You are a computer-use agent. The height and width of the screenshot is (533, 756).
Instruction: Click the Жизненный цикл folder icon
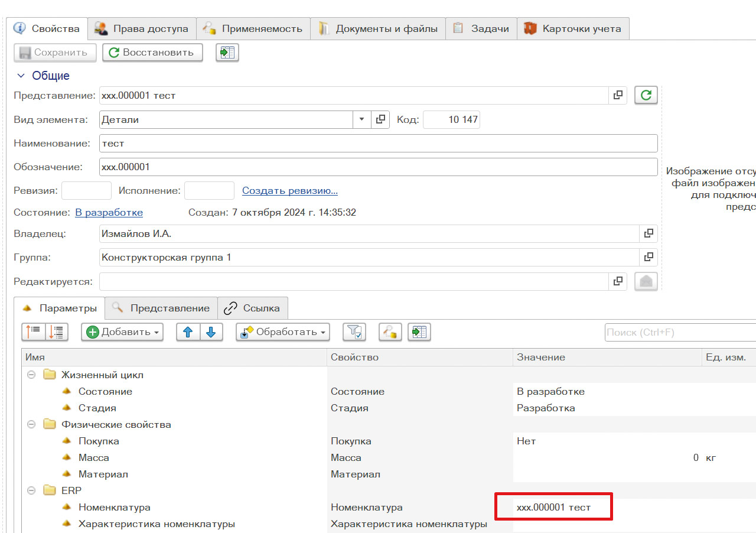pos(49,375)
